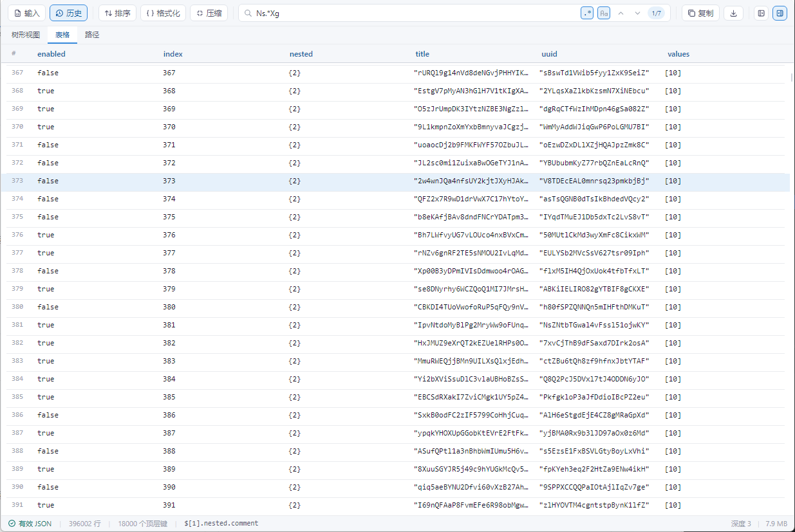Viewport: 795px width, 532px height.
Task: Click the download icon button
Action: point(734,13)
